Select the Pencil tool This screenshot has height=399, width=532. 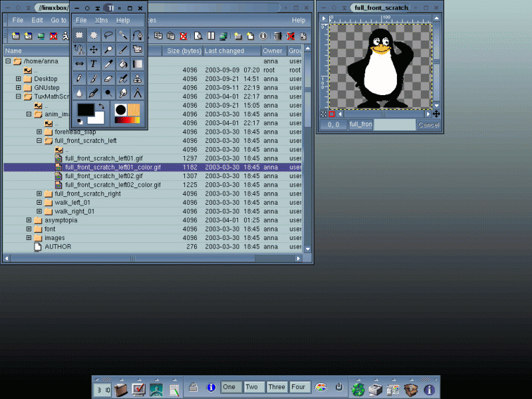point(79,78)
